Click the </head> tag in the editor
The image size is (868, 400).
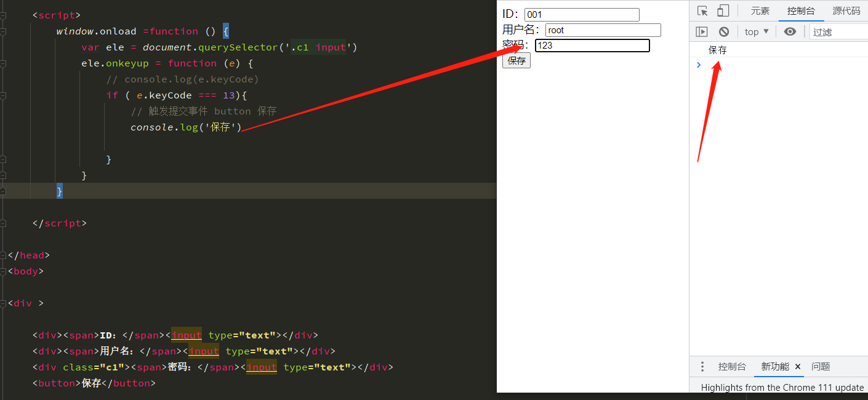click(x=29, y=255)
